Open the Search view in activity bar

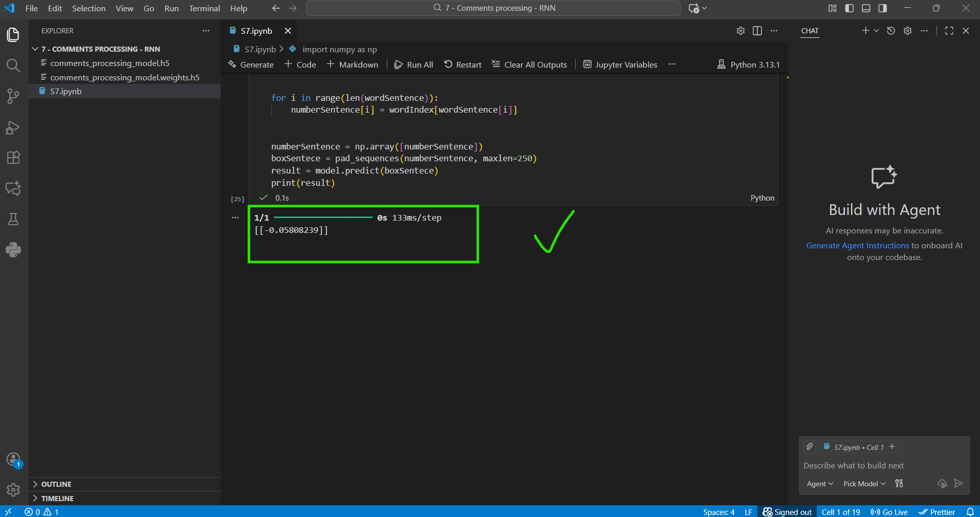click(13, 66)
